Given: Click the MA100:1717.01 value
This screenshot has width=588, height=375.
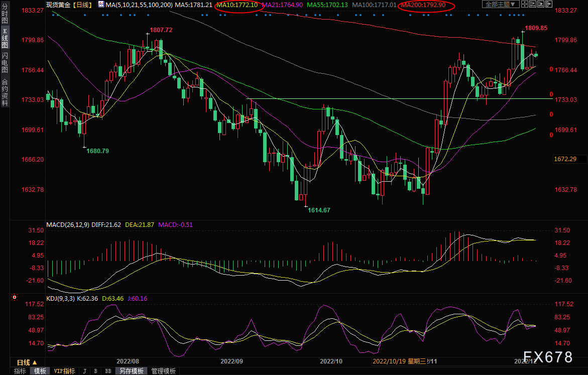Looking at the screenshot, I should (x=374, y=5).
